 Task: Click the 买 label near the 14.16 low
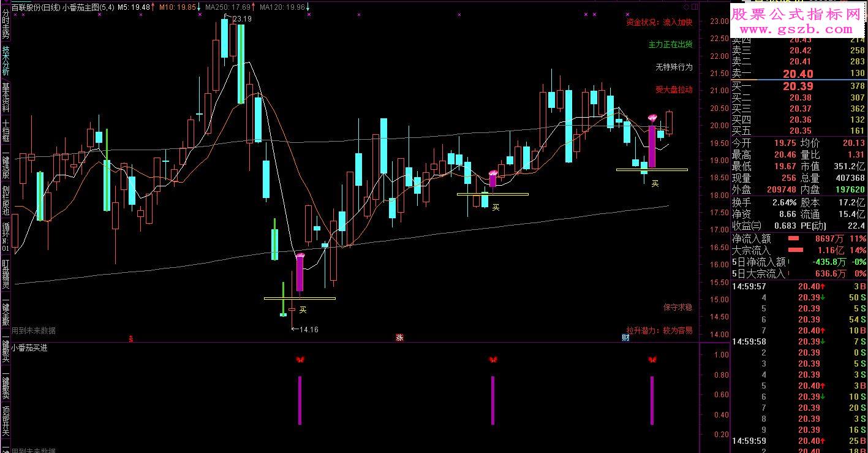(x=303, y=310)
